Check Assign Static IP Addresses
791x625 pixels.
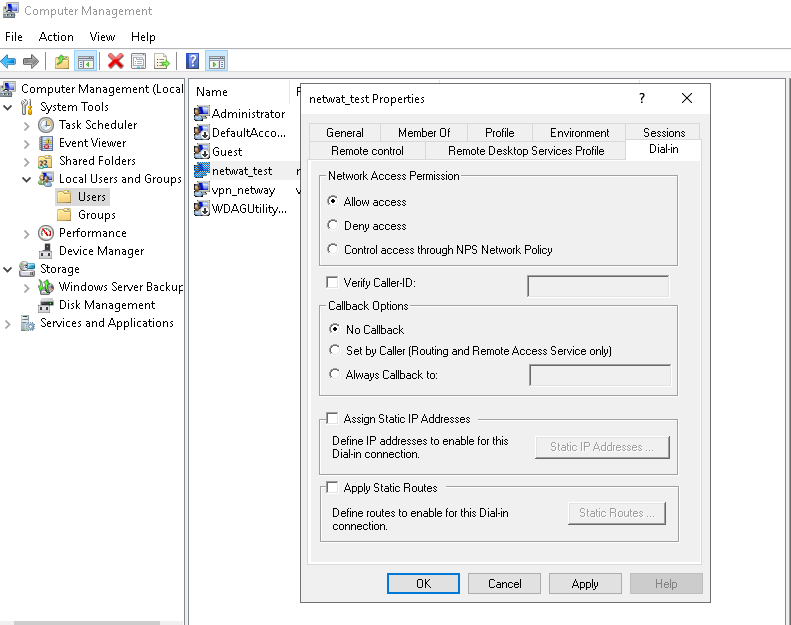pyautogui.click(x=333, y=419)
